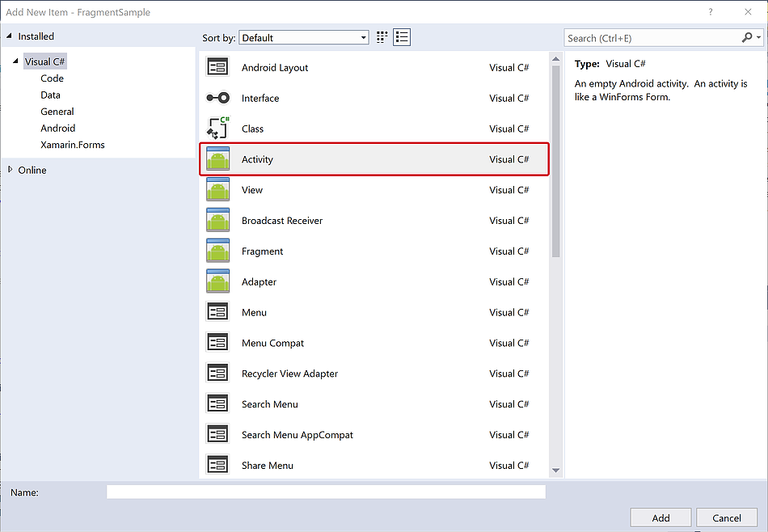Focus the Name input field
The image size is (768, 532).
326,492
